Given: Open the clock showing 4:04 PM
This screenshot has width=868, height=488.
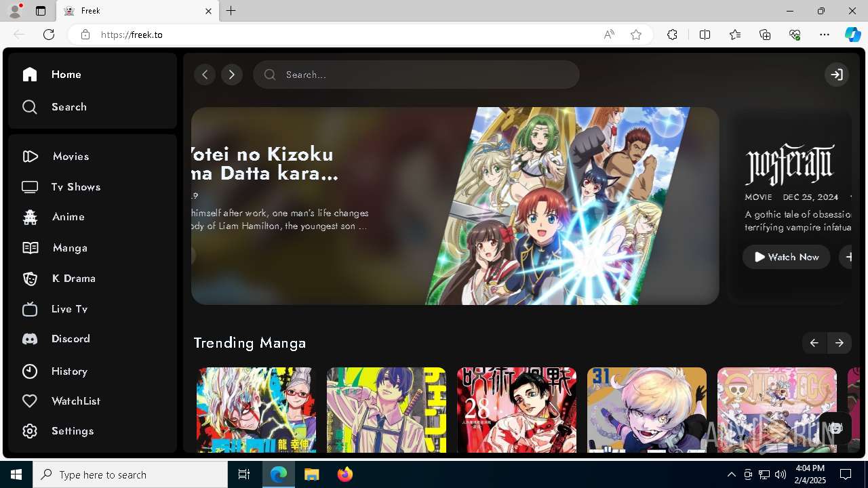Looking at the screenshot, I should pyautogui.click(x=810, y=474).
